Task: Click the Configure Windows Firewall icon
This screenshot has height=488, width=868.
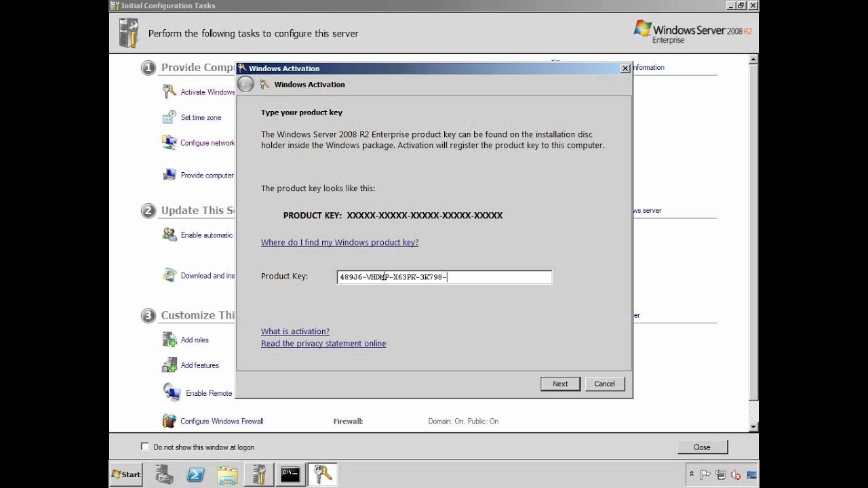Action: [169, 421]
